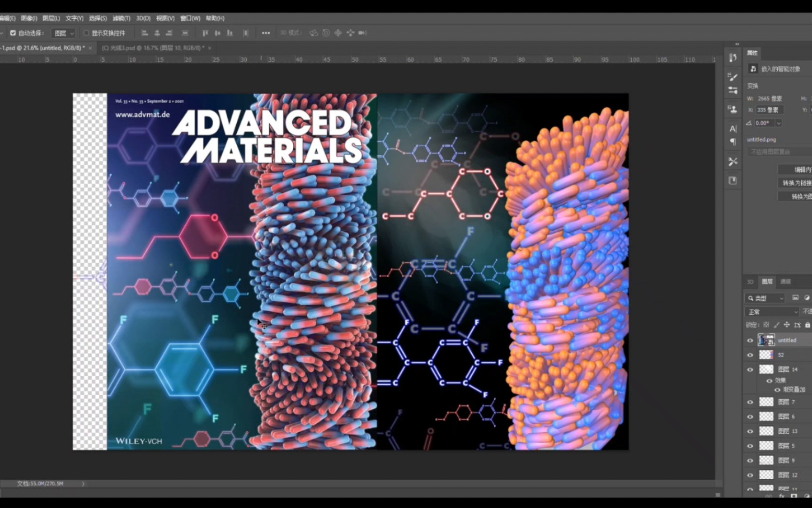Open the Brushes presets panel icon

(x=733, y=90)
